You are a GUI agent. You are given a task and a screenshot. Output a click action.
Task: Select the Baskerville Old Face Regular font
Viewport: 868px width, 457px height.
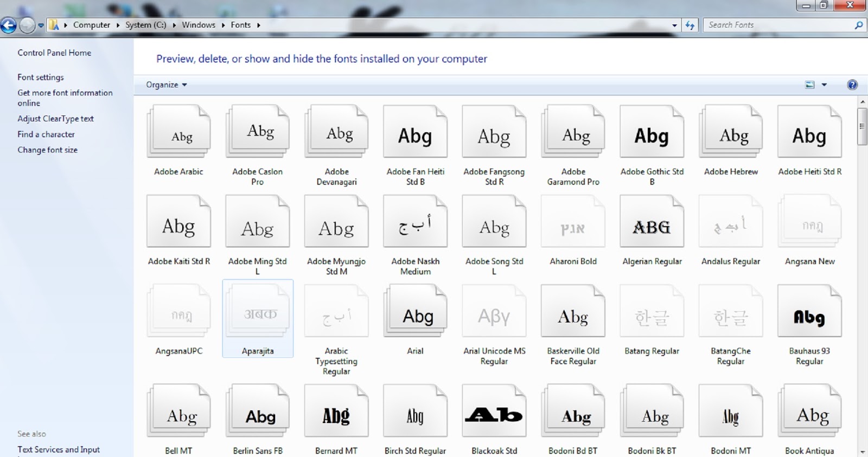tap(573, 311)
